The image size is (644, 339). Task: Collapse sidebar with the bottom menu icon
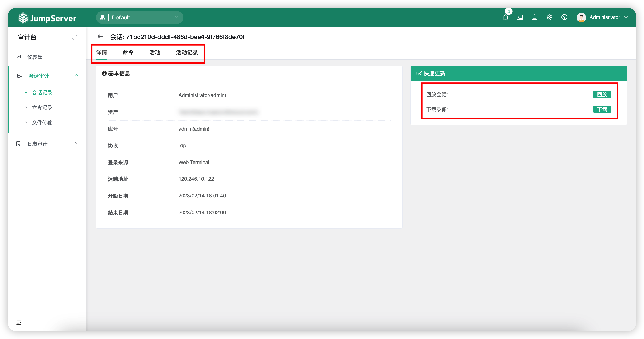(19, 322)
